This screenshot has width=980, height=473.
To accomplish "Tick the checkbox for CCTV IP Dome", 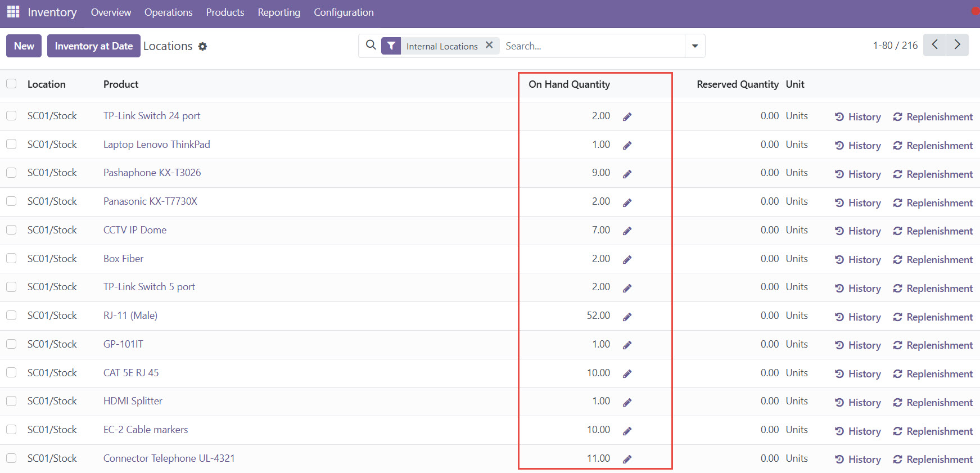I will [x=11, y=230].
